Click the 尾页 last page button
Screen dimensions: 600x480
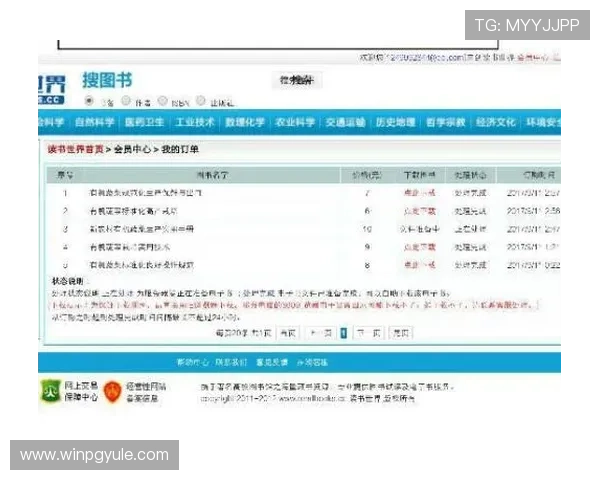coord(401,333)
